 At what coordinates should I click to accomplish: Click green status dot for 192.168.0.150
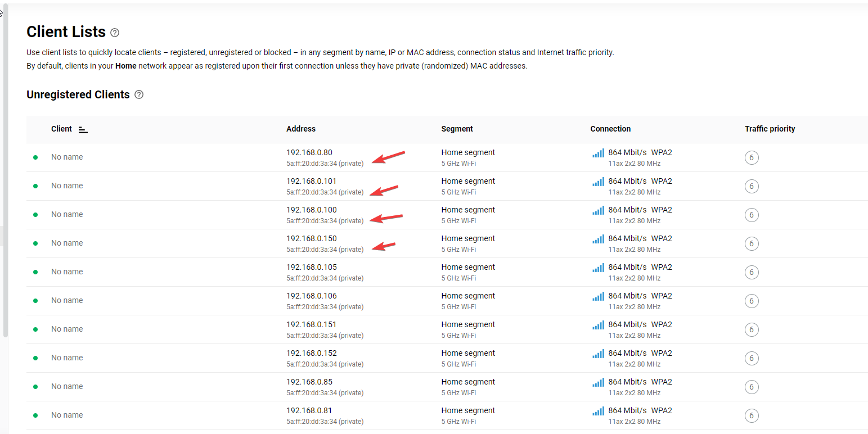pyautogui.click(x=35, y=243)
